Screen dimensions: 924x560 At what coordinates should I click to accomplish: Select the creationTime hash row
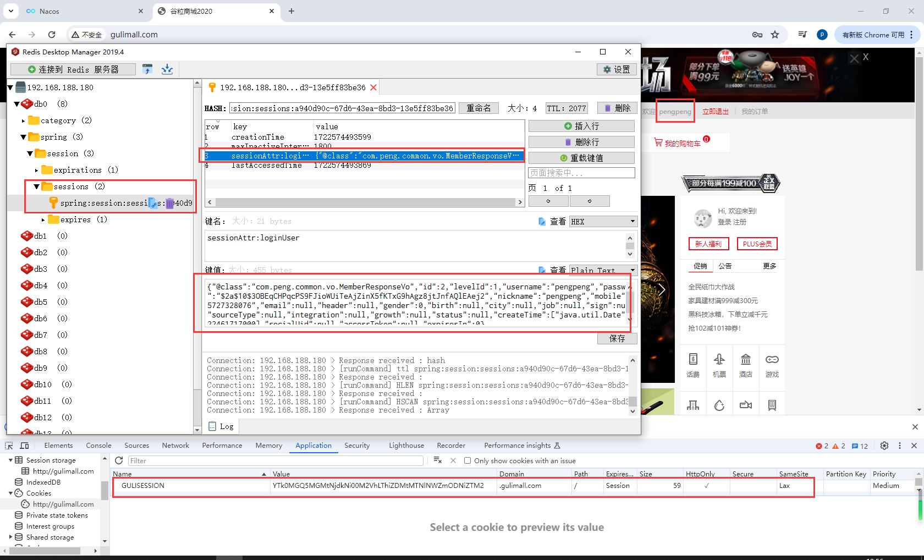(x=364, y=137)
